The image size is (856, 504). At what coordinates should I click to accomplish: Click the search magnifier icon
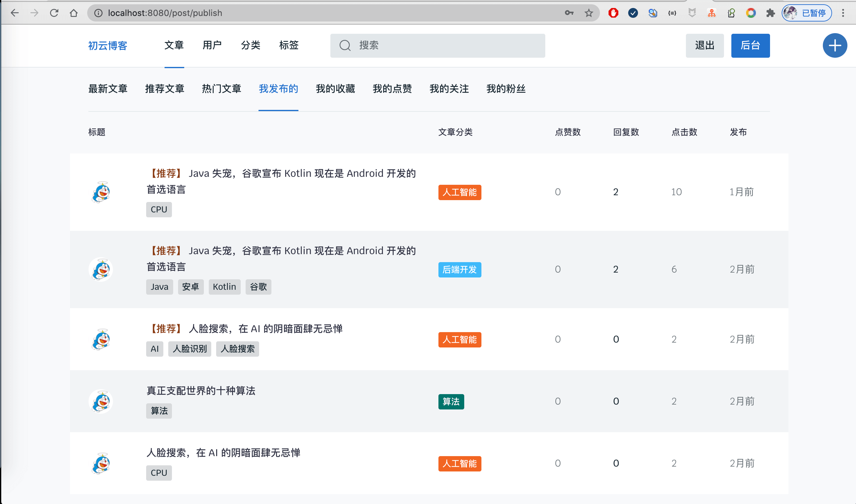pos(345,45)
